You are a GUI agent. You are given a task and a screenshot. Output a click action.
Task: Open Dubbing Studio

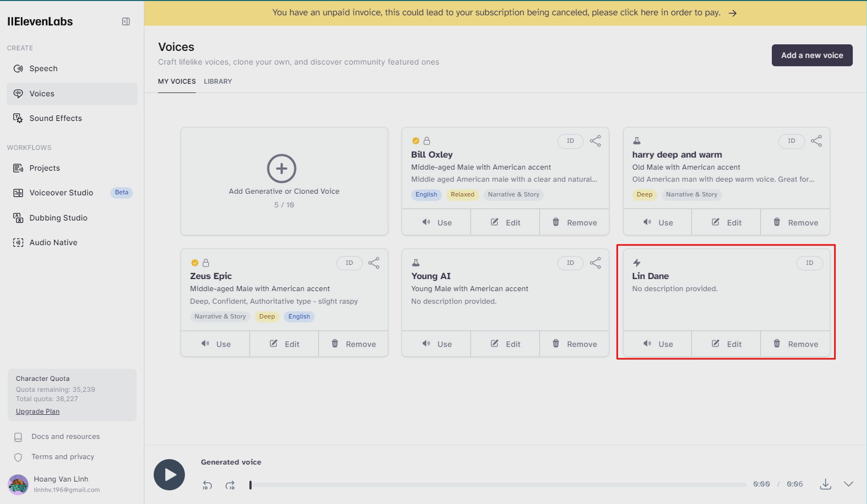coord(72,218)
